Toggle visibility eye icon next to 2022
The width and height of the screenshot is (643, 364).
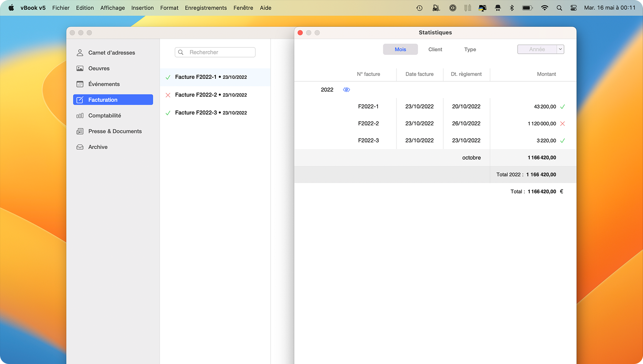(346, 90)
